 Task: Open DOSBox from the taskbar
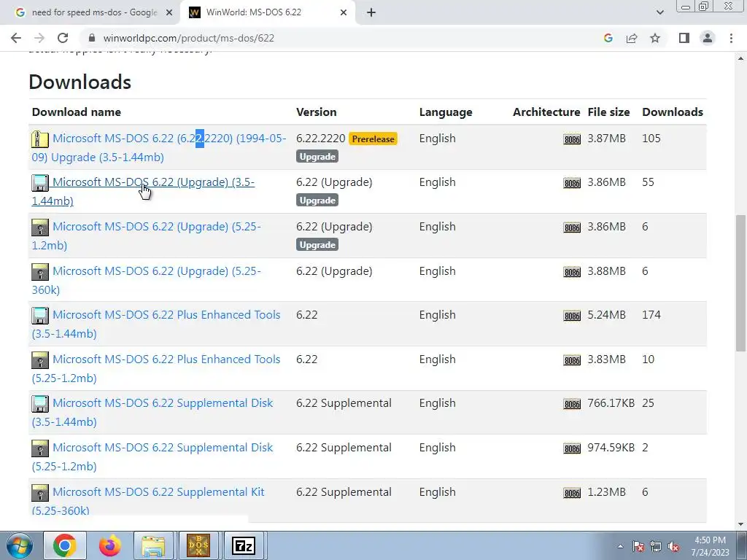[198, 545]
